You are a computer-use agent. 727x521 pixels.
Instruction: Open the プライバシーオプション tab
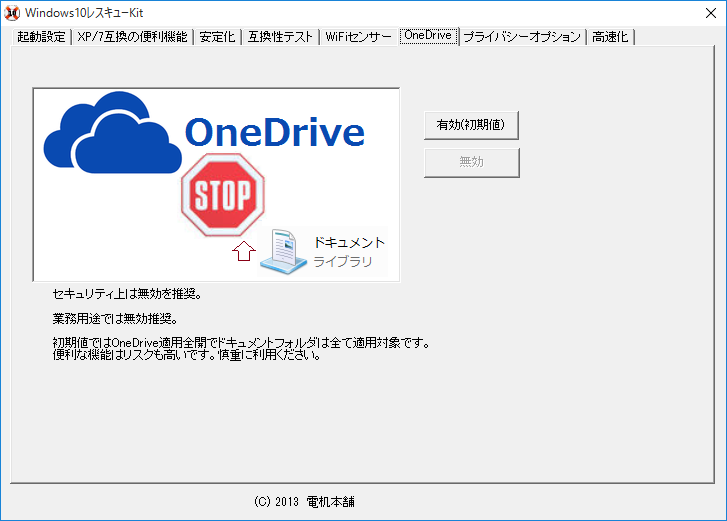click(x=521, y=37)
